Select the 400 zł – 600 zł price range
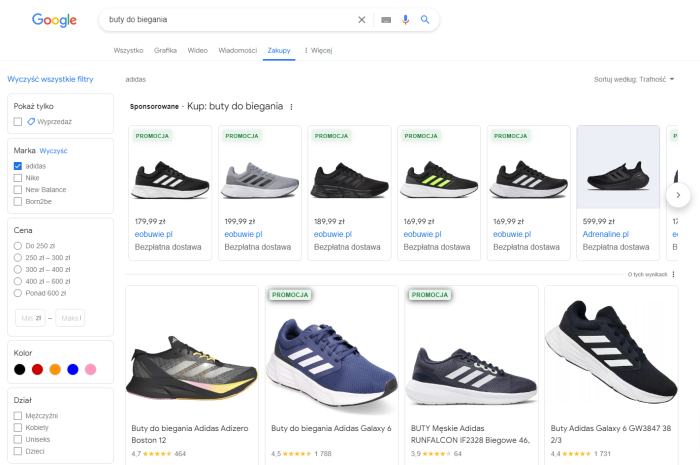 (x=18, y=281)
